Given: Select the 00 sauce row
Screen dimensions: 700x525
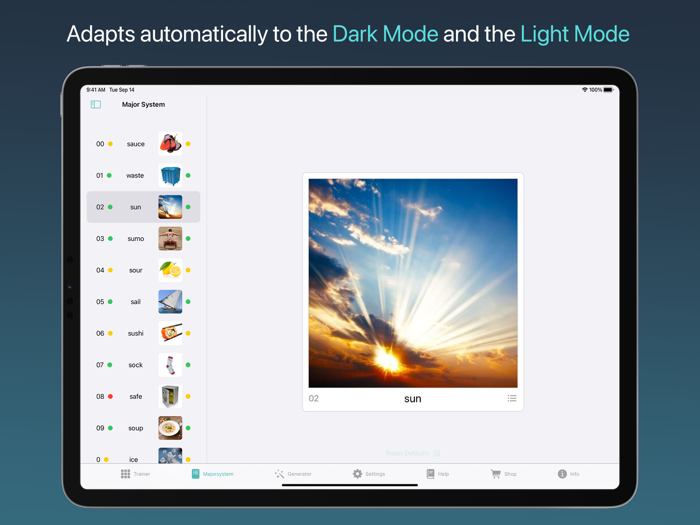Looking at the screenshot, I should tap(143, 144).
